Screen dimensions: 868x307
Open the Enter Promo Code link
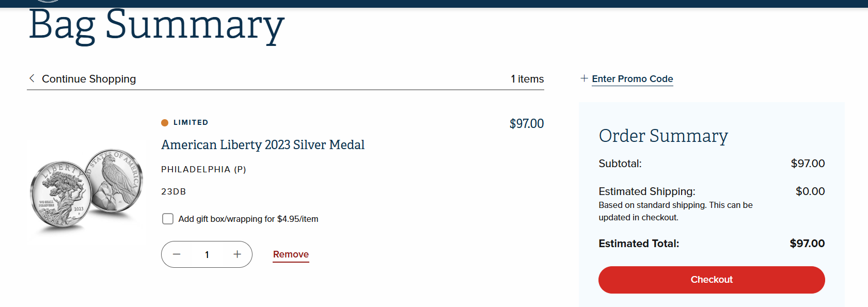click(x=632, y=79)
